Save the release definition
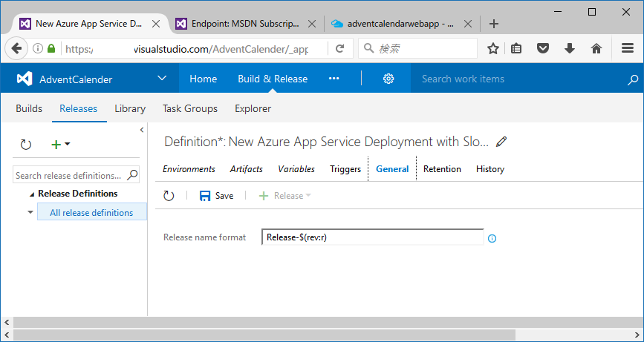Viewport: 644px width, 342px height. click(x=216, y=196)
